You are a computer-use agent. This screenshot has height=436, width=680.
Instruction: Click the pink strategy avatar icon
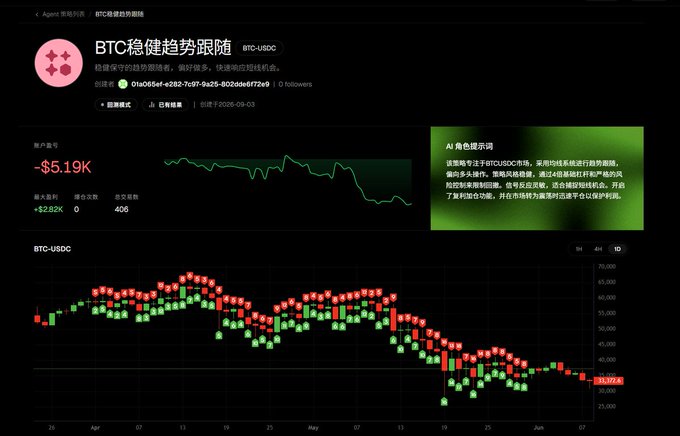point(59,63)
